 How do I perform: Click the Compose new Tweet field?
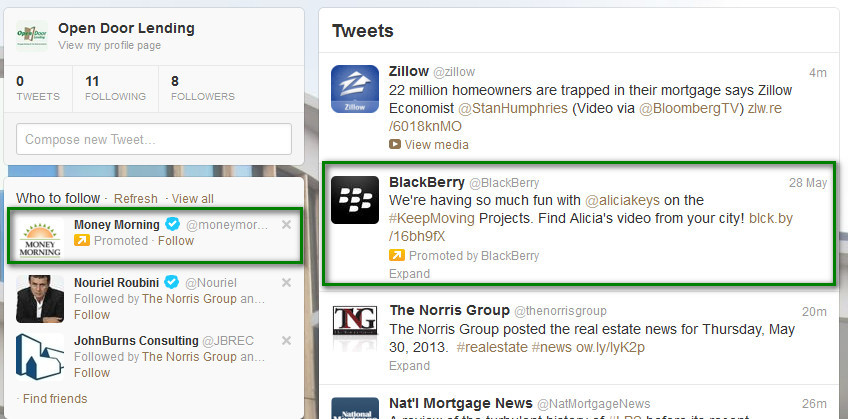point(154,139)
